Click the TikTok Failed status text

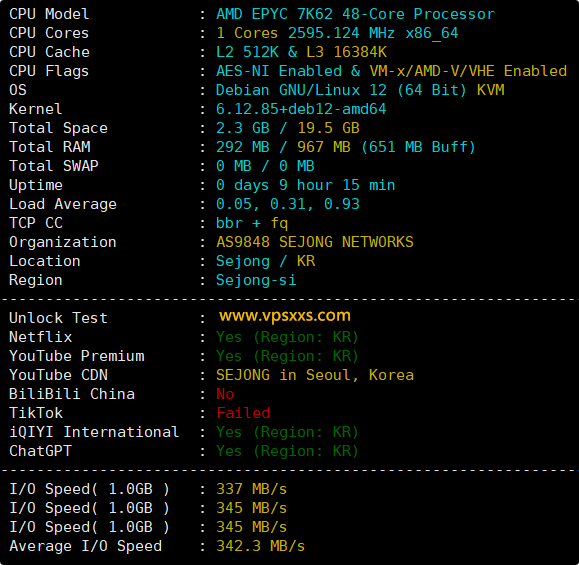pyautogui.click(x=243, y=413)
